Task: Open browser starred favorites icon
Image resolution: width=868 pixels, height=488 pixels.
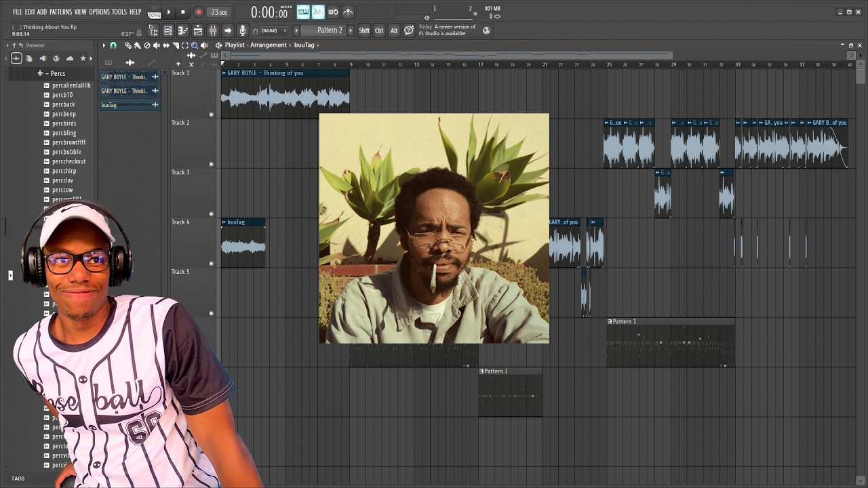Action: click(x=83, y=58)
